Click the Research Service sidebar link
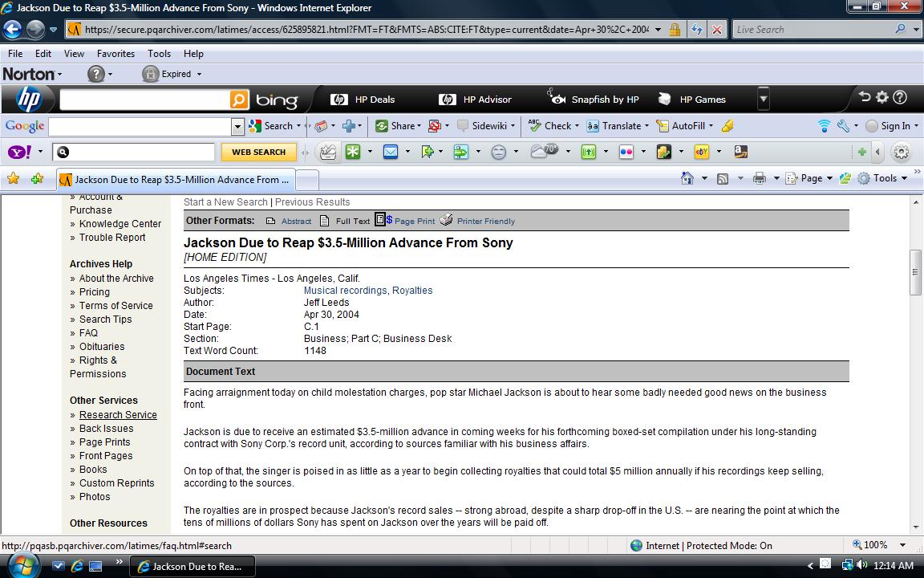 click(118, 414)
